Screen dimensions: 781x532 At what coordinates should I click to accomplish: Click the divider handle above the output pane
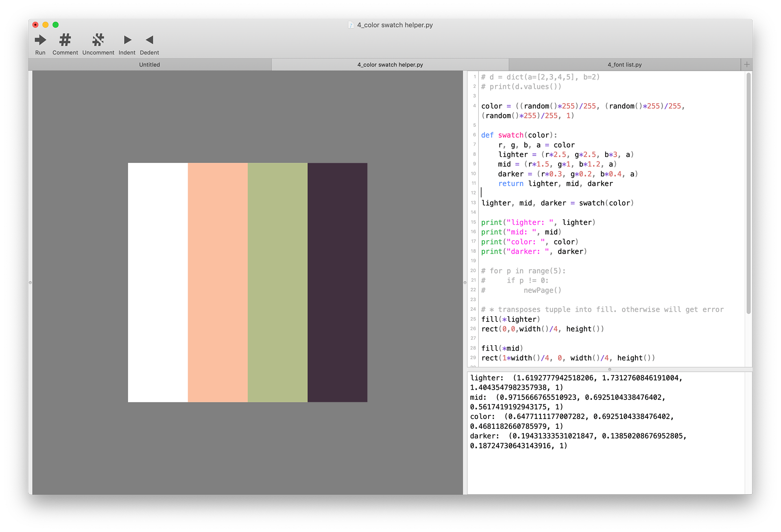609,369
